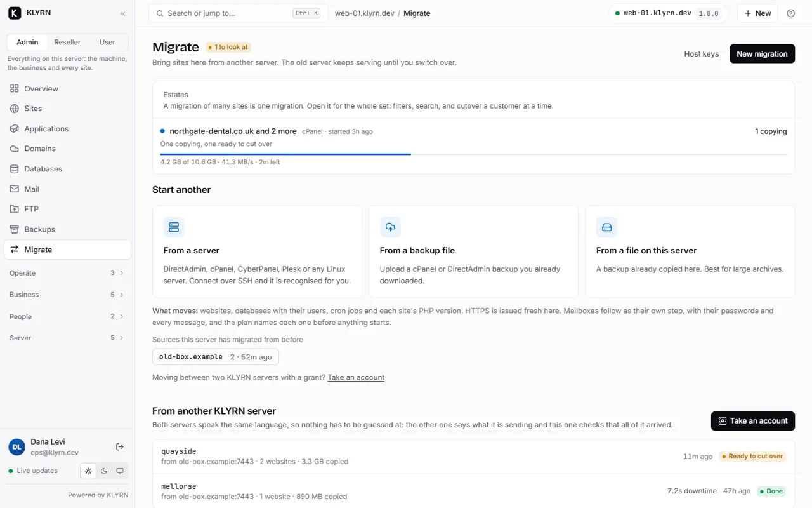The width and height of the screenshot is (812, 508).
Task: Select the system theme monitor icon
Action: [120, 471]
